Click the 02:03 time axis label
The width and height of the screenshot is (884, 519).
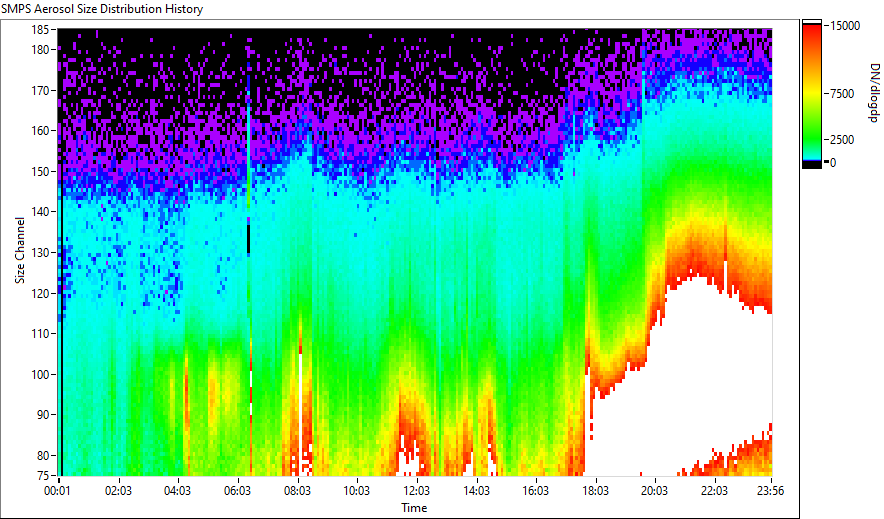pos(118,491)
